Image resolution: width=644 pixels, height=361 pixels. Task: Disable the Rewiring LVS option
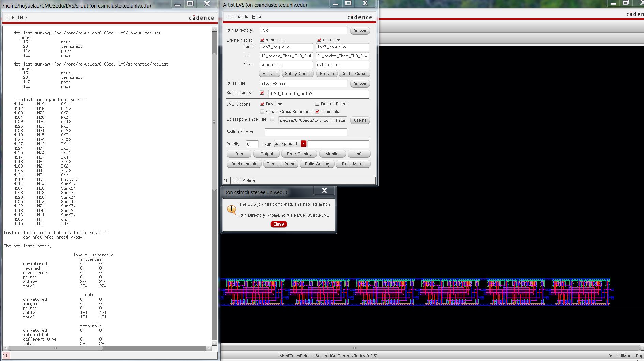262,104
